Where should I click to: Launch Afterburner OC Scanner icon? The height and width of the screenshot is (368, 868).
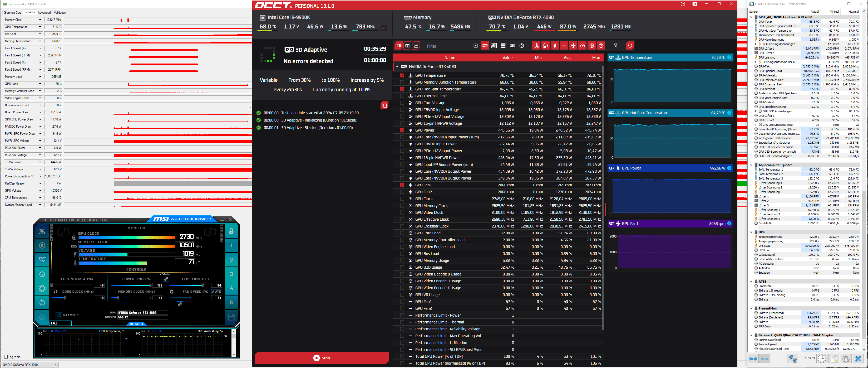point(42,259)
